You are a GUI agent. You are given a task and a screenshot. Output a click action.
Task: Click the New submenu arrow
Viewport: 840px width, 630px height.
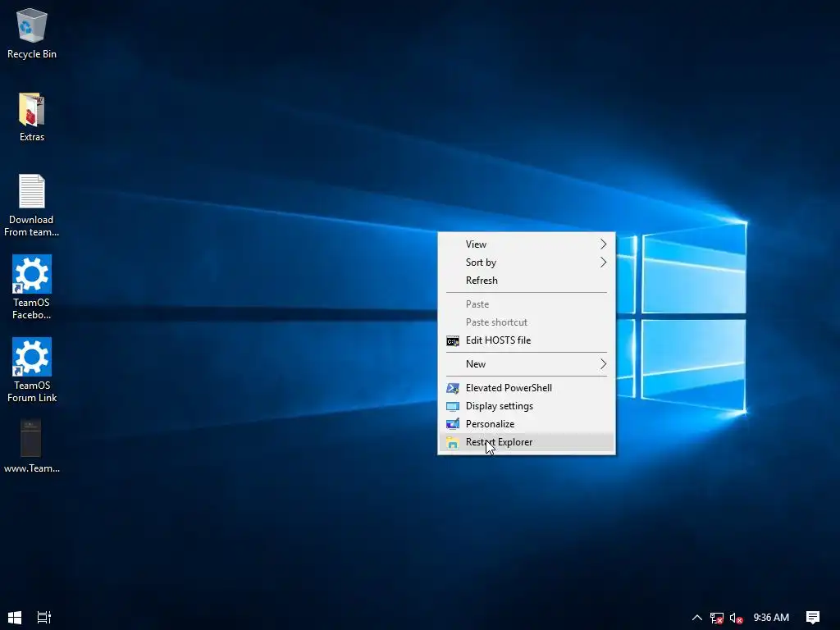click(603, 364)
